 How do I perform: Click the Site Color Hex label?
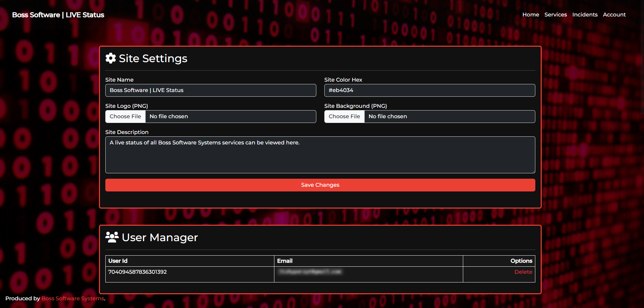pyautogui.click(x=343, y=80)
